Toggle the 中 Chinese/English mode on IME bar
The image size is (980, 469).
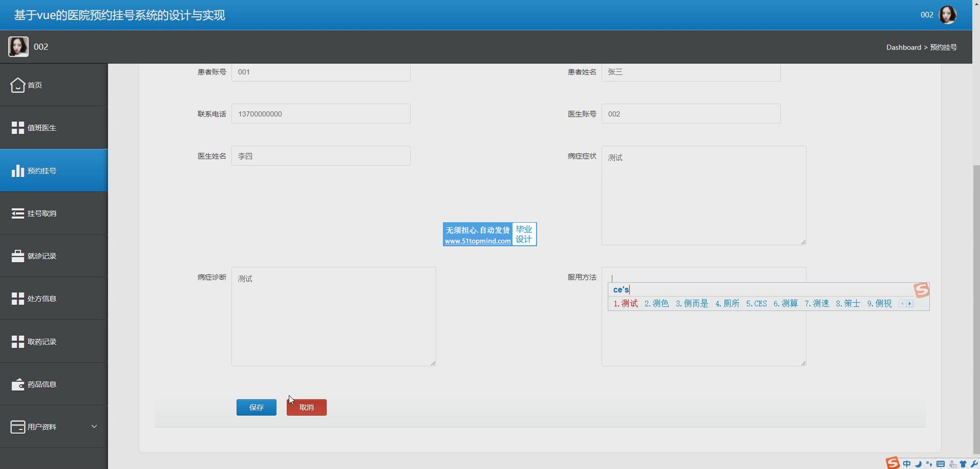[x=907, y=464]
